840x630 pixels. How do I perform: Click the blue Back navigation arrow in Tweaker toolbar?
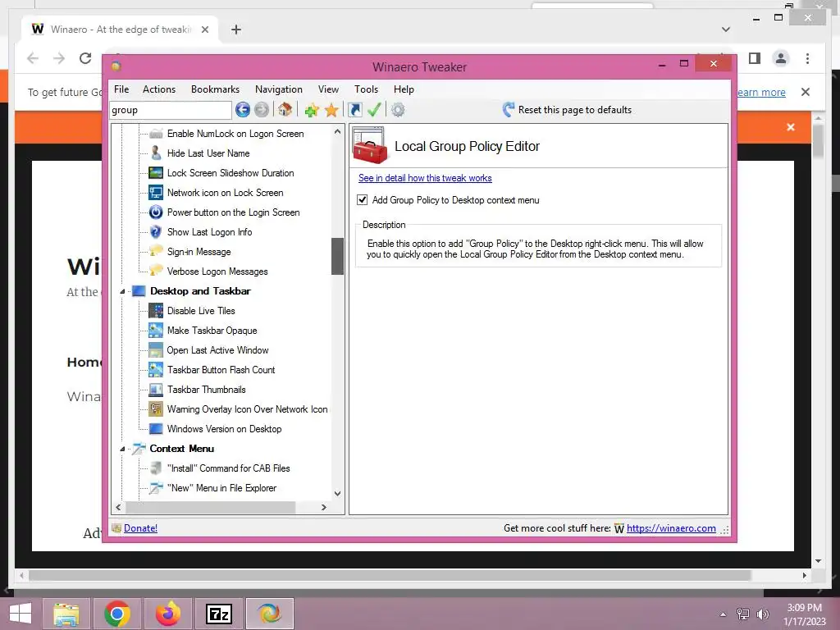242,110
